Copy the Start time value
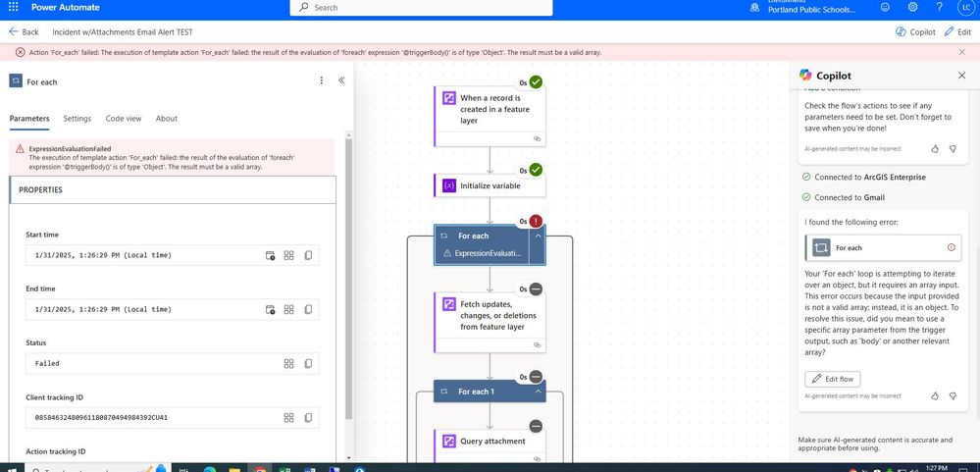The image size is (980, 472). point(308,255)
